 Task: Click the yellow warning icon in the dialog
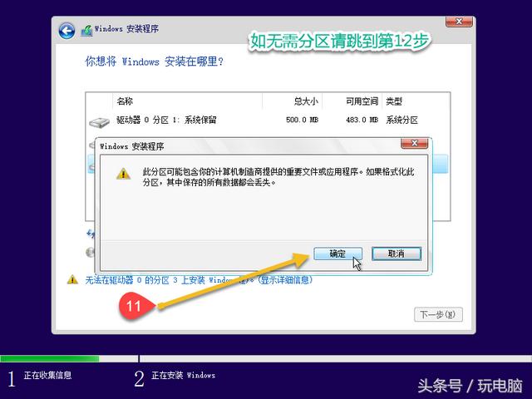[122, 174]
